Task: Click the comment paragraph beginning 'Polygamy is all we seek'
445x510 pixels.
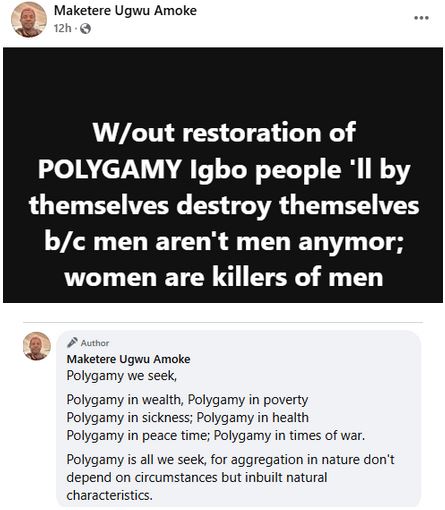Action: coord(230,477)
